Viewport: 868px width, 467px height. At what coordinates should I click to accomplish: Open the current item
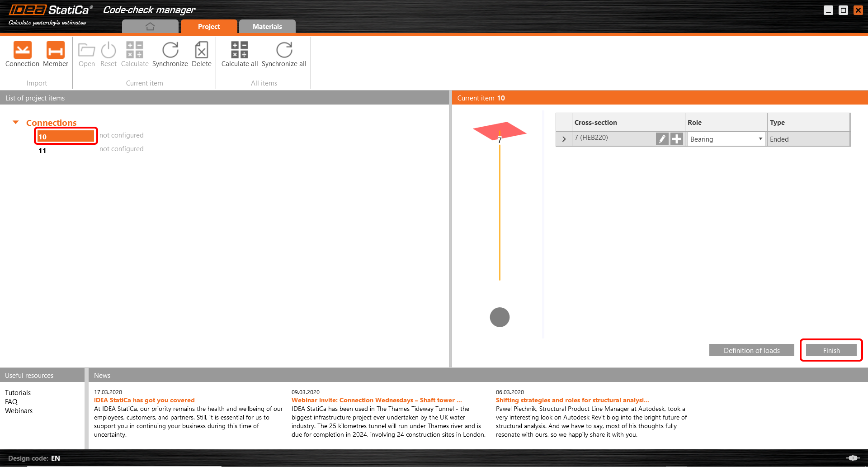tap(86, 54)
